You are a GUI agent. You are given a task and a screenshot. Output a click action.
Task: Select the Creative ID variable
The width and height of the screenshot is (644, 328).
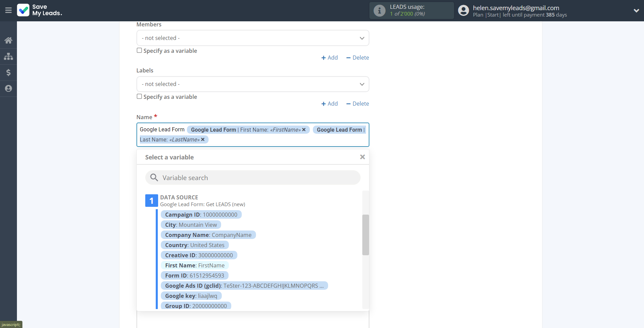199,255
